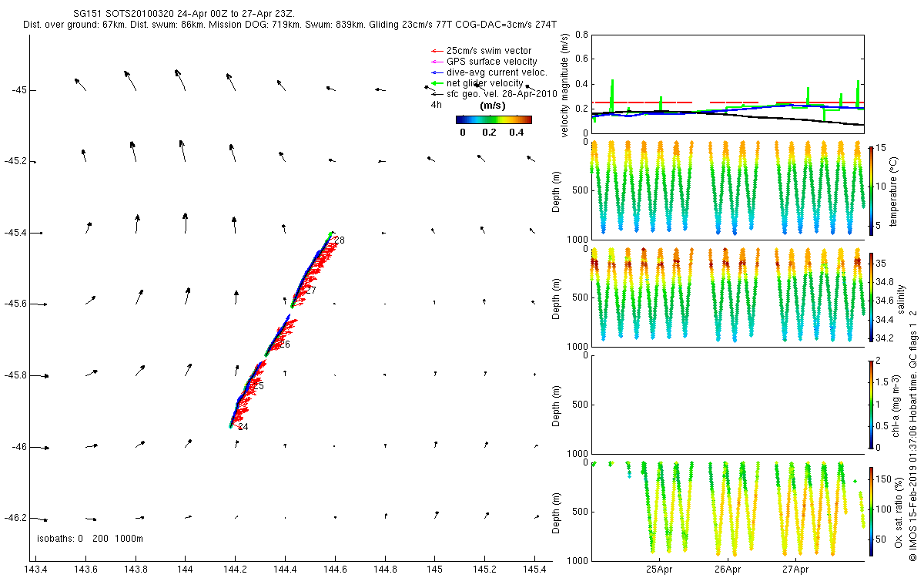Click the "velocity magnitude (m/s)" axis label
This screenshot has width=924, height=578.
[x=565, y=85]
